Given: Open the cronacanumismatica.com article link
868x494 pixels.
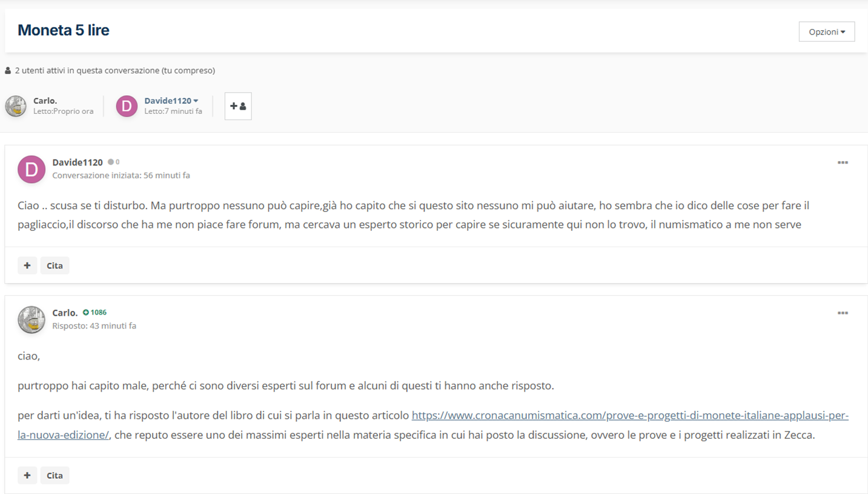Looking at the screenshot, I should 630,416.
